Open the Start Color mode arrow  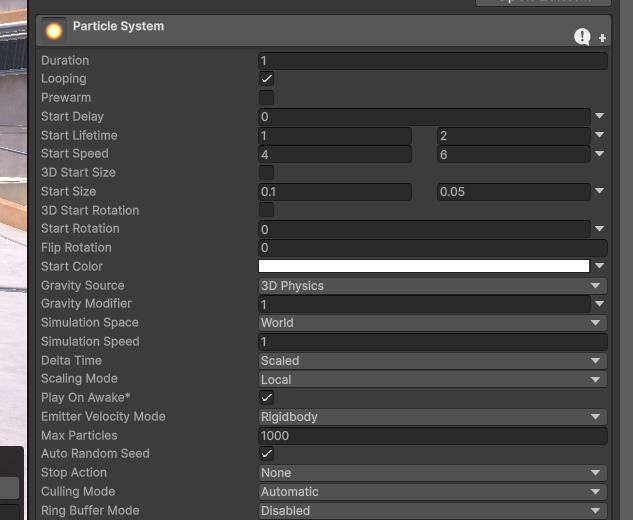(599, 267)
